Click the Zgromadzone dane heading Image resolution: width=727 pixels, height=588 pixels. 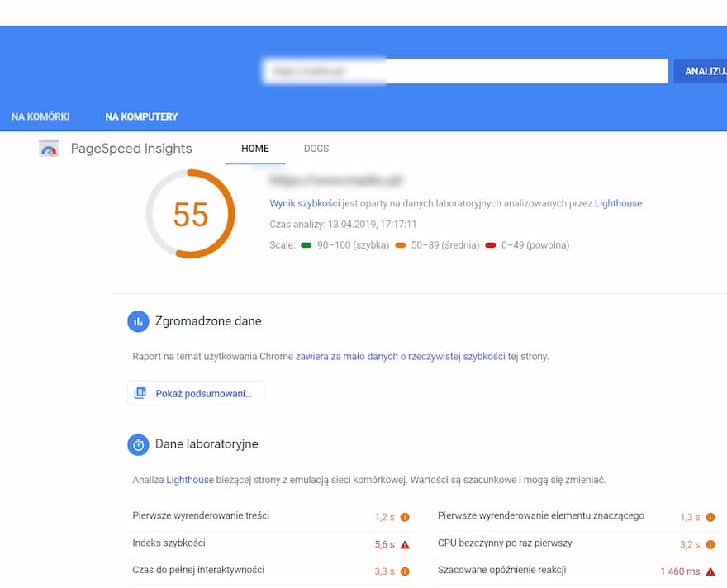tap(208, 321)
